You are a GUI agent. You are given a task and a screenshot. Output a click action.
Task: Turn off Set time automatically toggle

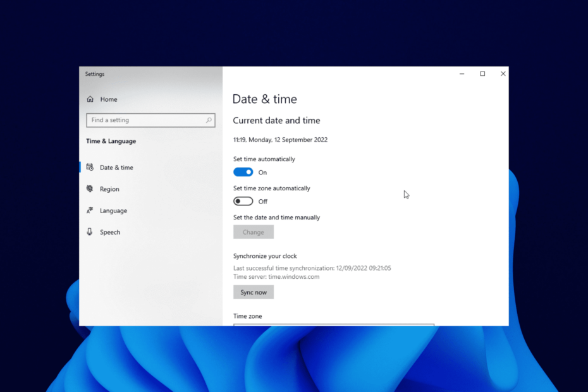click(243, 172)
